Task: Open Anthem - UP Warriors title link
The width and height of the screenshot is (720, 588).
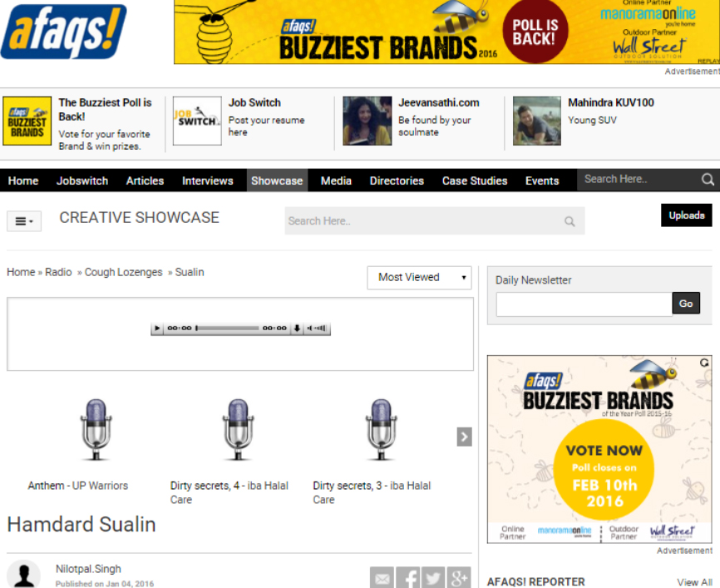Action: (78, 486)
